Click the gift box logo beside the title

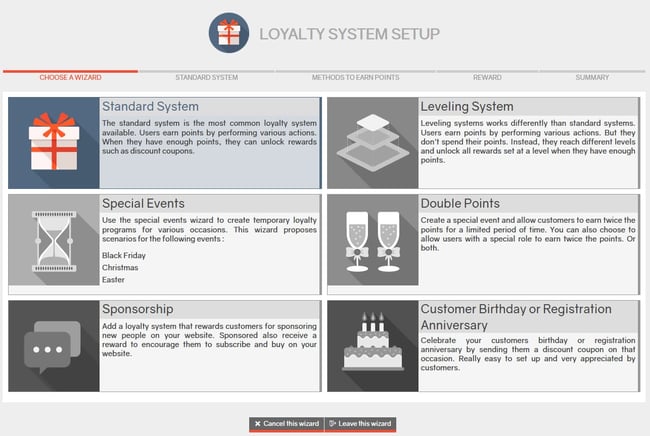(229, 33)
